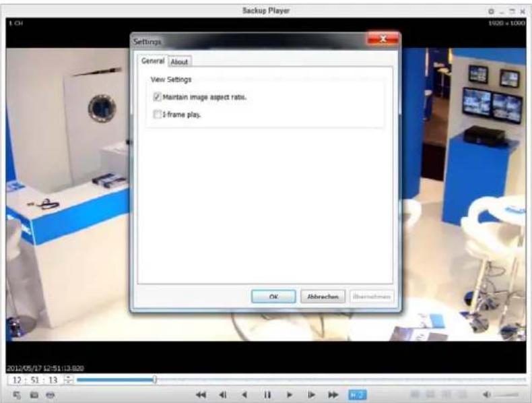Image resolution: width=532 pixels, height=403 pixels.
Task: Click the time spinner arrows
Action: 69,380
